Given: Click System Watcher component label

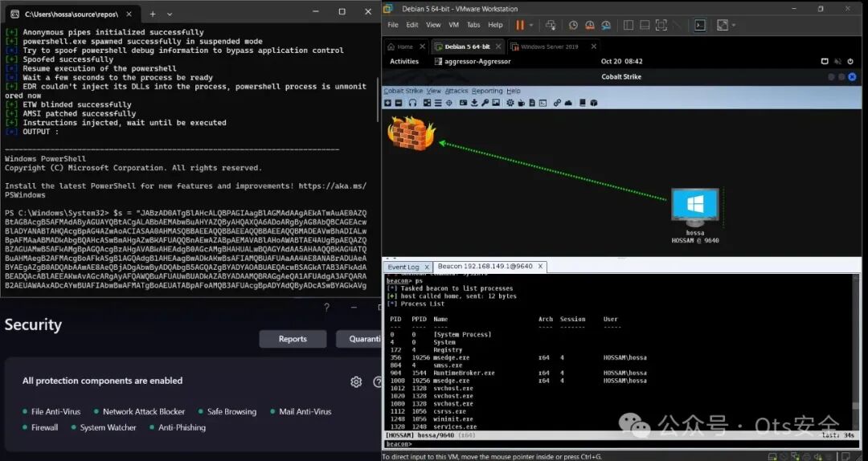Looking at the screenshot, I should point(108,427).
